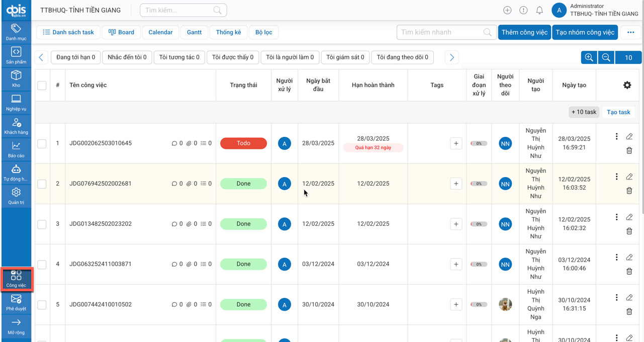Delete task JDG002062503010645 with trash icon

coord(629,150)
